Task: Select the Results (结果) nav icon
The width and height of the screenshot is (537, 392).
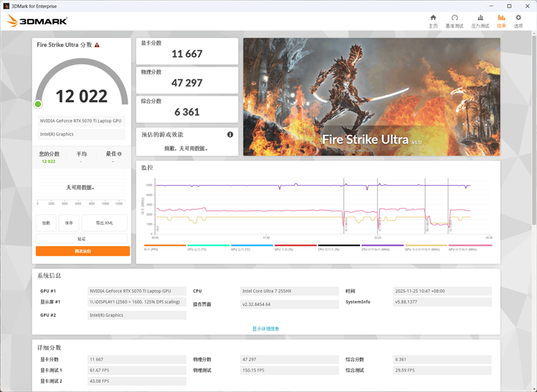Action: tap(501, 21)
